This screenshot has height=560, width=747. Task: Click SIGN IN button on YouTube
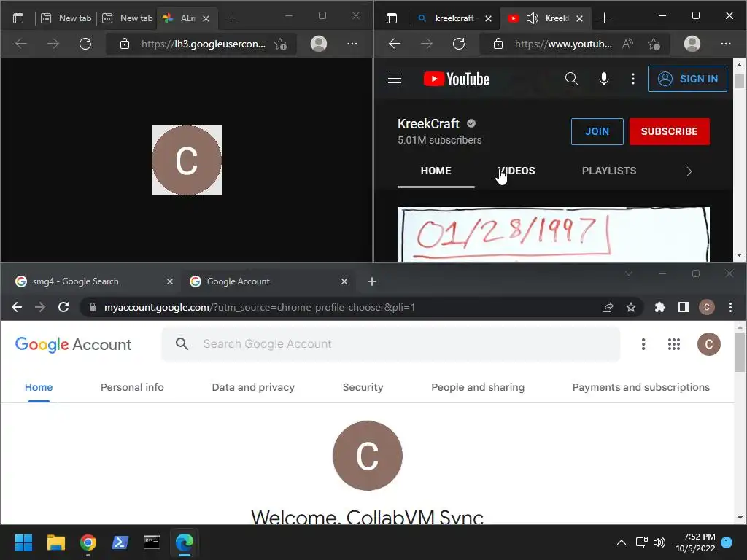687,79
